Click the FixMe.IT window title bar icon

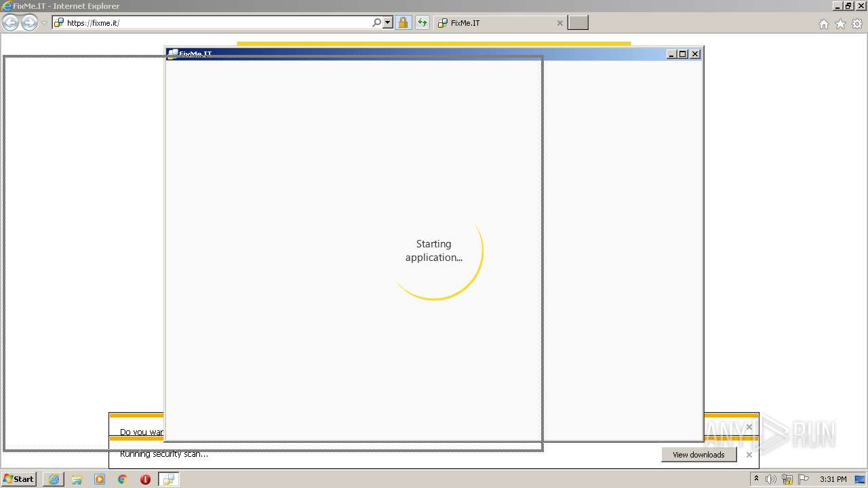coord(173,54)
